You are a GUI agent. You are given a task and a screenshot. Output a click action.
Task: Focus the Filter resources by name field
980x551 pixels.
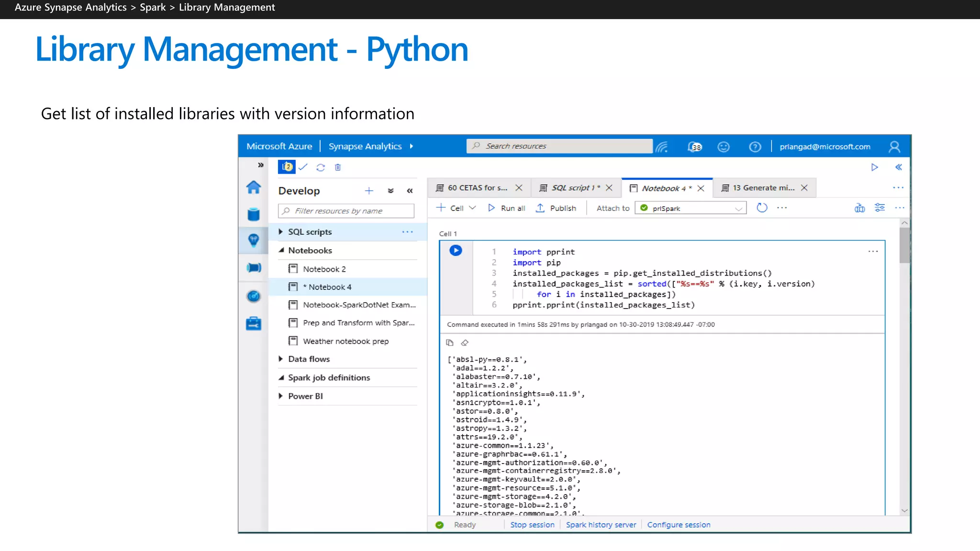pos(346,211)
